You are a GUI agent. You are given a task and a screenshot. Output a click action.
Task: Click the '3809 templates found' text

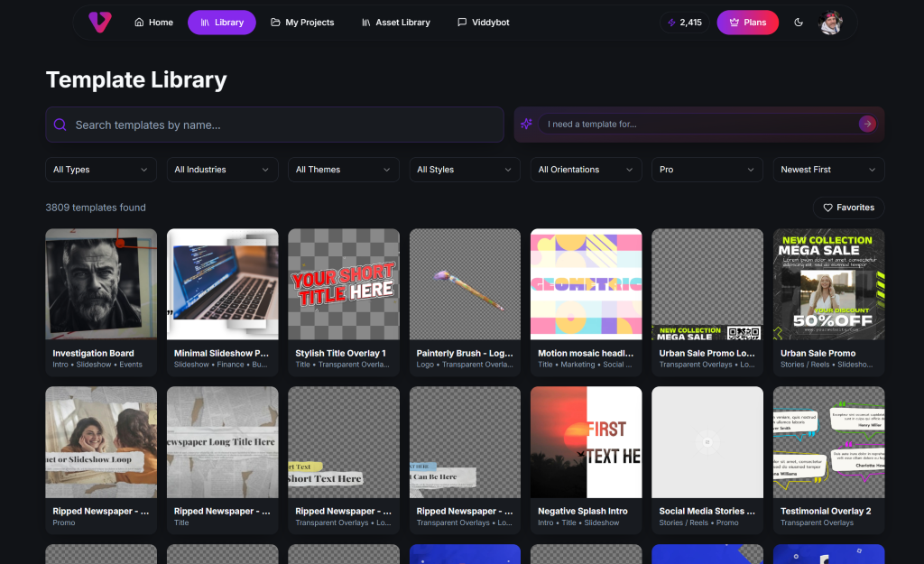click(96, 208)
